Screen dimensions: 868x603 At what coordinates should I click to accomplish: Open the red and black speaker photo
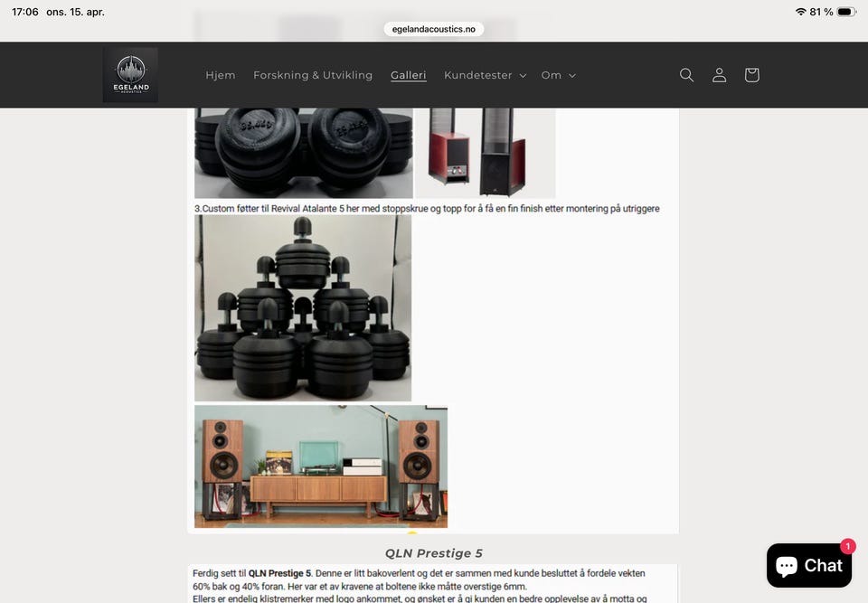(x=486, y=153)
